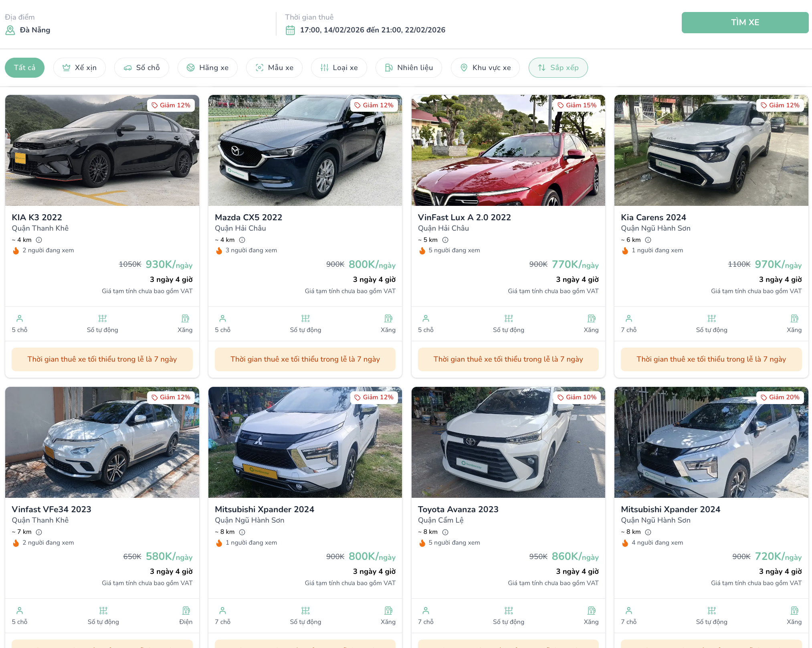Click the transmission icon on KIA K3 card
Image resolution: width=812 pixels, height=648 pixels.
(x=103, y=318)
